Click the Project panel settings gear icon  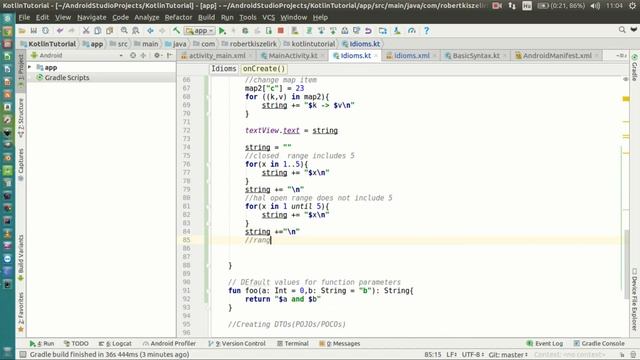pyautogui.click(x=157, y=55)
